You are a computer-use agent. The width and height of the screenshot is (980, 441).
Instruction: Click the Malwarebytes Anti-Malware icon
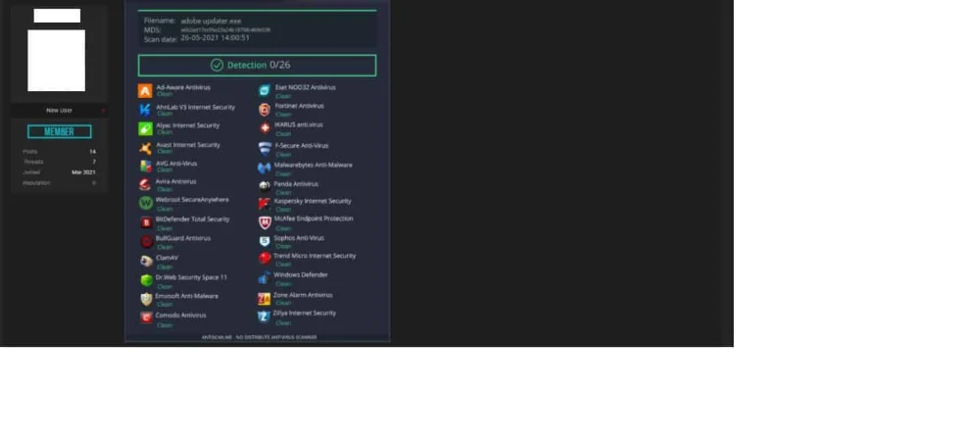pyautogui.click(x=265, y=168)
